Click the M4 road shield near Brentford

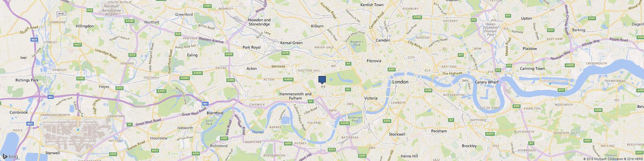point(205,104)
